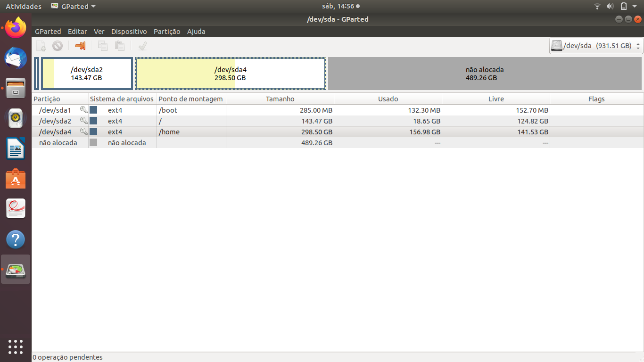
Task: Select the /dev/sda2 partition row
Action: tap(338, 121)
